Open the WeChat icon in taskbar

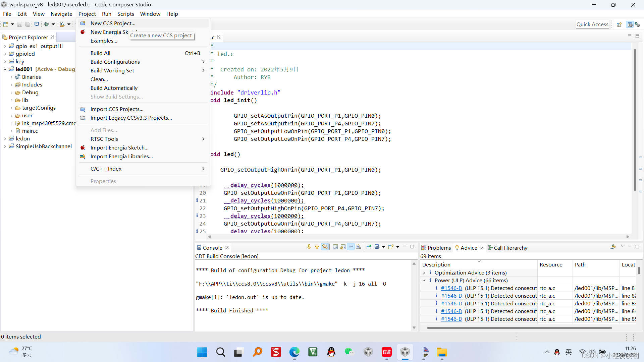[x=349, y=352]
